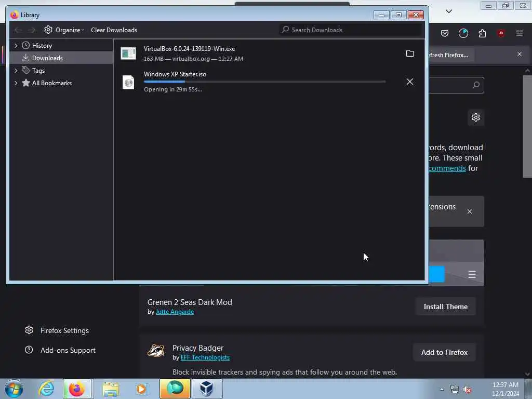
Task: Click muted volume tray icon
Action: 467,390
